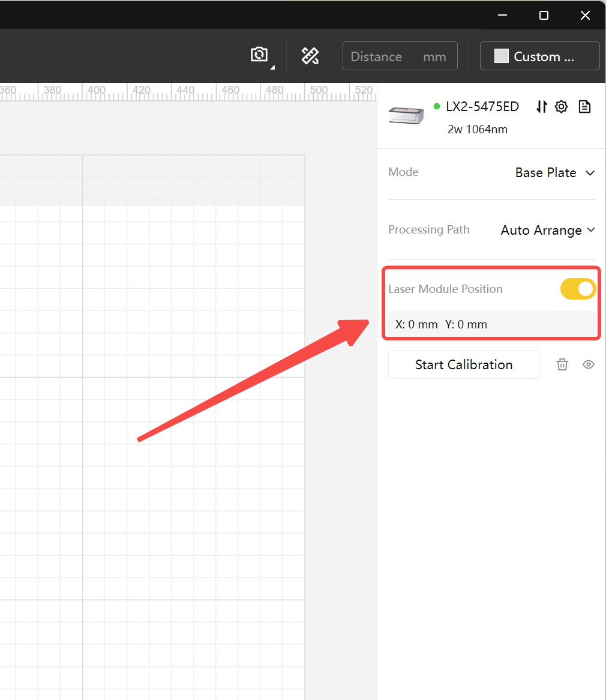Viewport: 606px width, 700px height.
Task: Click the 500 mark on the horizontal ruler
Action: [x=319, y=91]
